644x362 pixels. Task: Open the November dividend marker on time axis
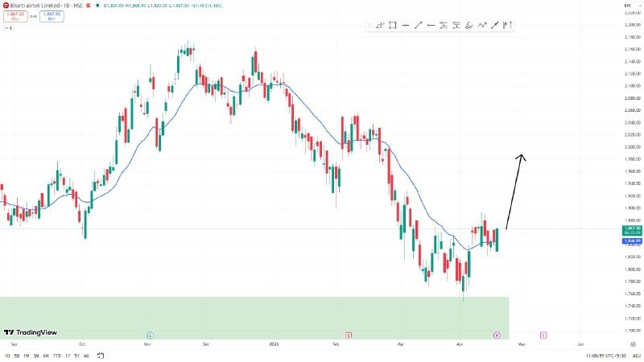point(151,335)
